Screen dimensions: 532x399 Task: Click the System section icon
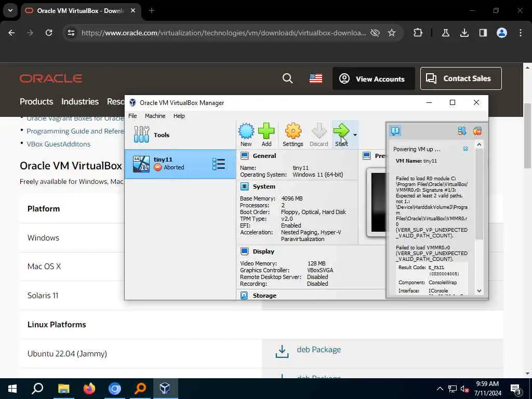[x=244, y=187]
